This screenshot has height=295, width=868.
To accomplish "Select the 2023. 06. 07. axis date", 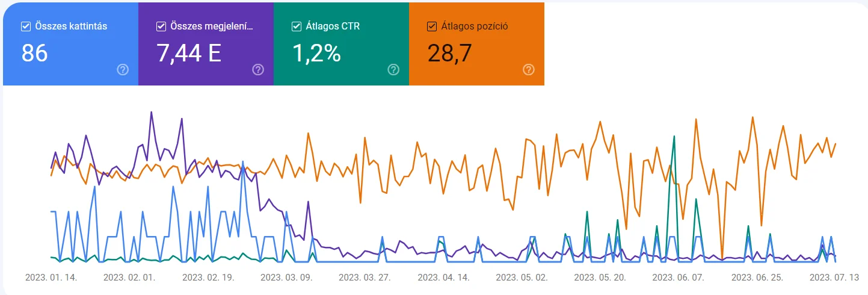I will (x=679, y=278).
